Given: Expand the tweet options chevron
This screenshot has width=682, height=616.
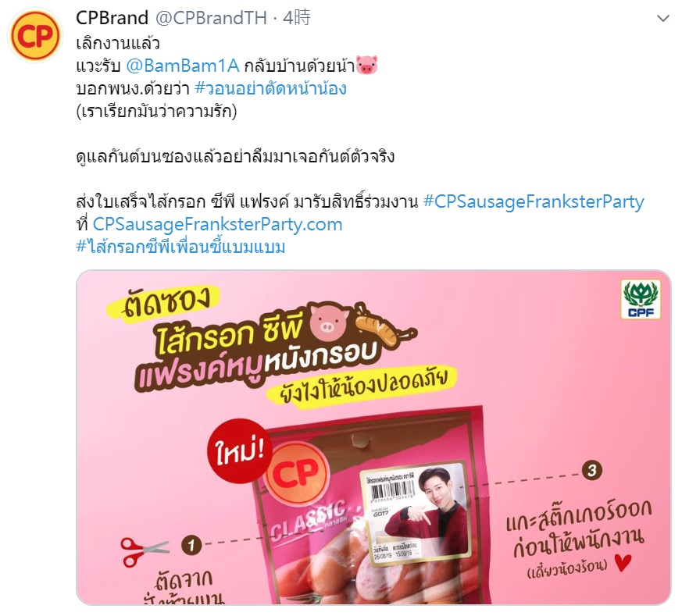Looking at the screenshot, I should [x=662, y=19].
